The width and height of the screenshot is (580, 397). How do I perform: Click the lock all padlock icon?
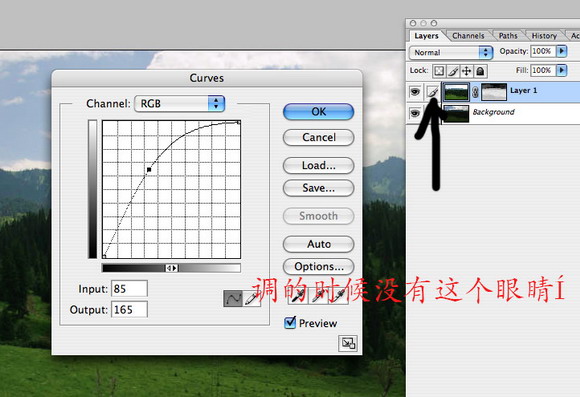(480, 71)
